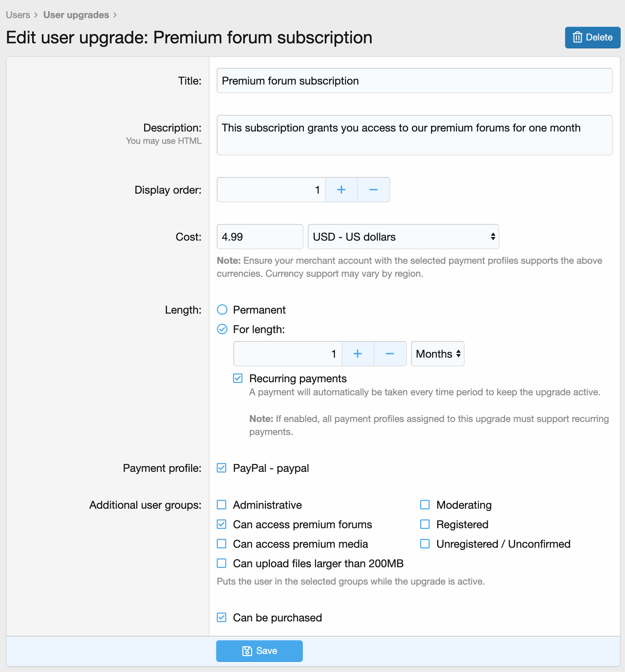The width and height of the screenshot is (625, 672).
Task: Toggle the Recurring payments checkbox
Action: point(238,378)
